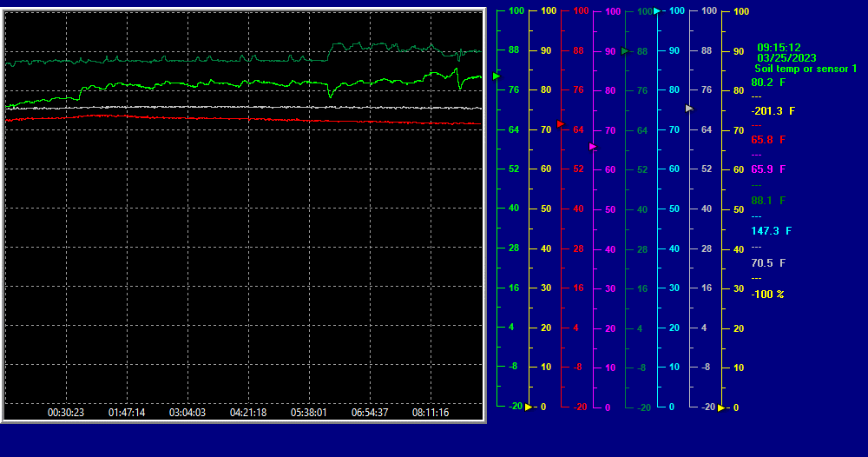Click the cyan scale 50 label
Screen dimensions: 868x457
click(x=674, y=209)
